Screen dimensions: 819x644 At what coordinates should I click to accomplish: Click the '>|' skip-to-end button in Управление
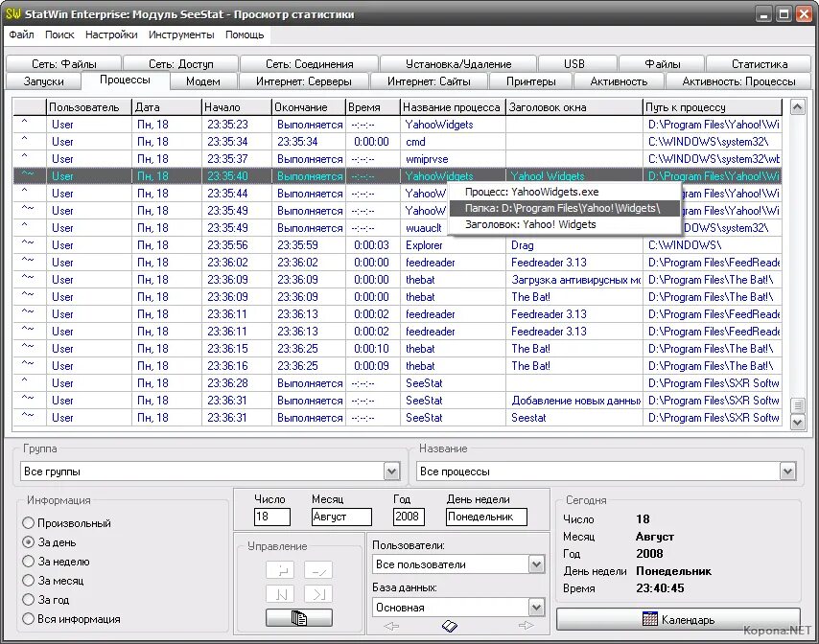coord(318,594)
